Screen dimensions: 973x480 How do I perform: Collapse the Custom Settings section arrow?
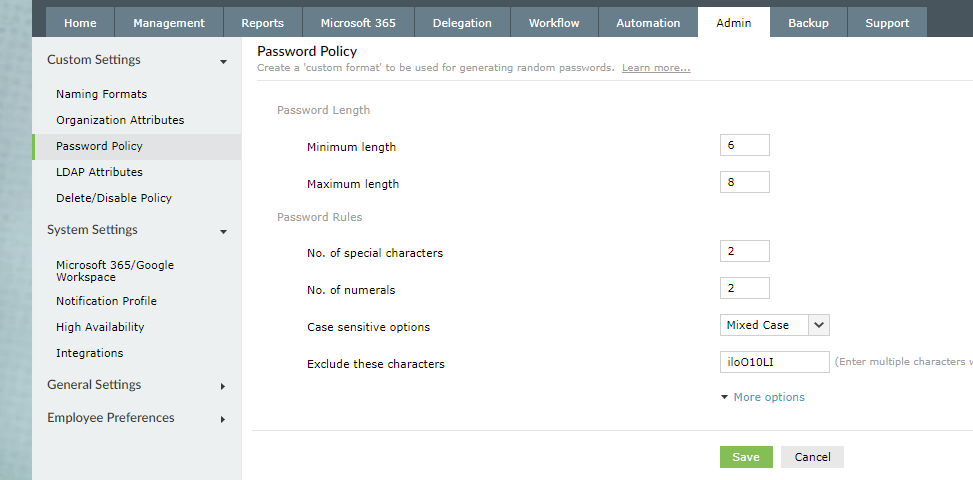[x=223, y=62]
